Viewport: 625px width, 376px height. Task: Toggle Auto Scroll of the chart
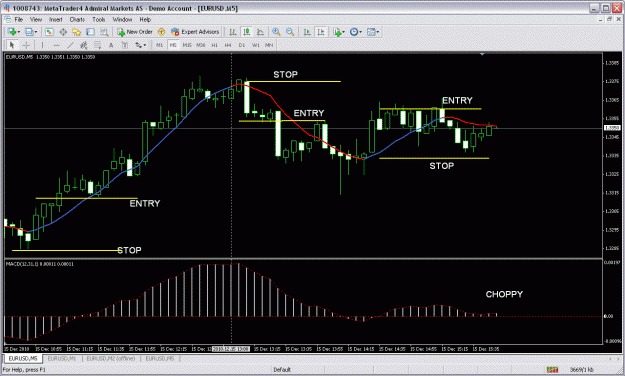307,32
